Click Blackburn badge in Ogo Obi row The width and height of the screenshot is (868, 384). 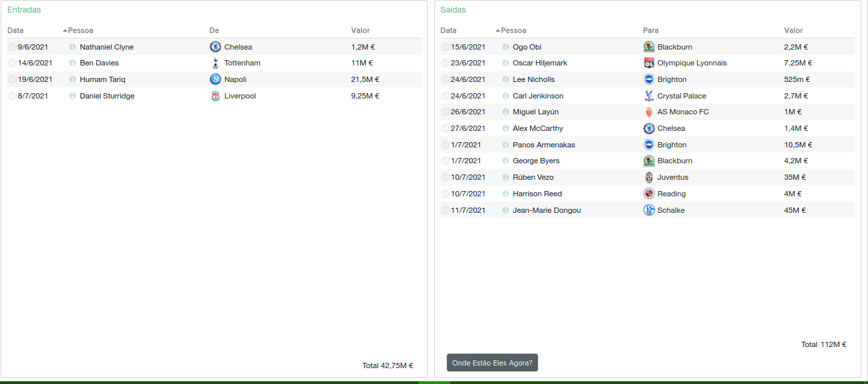point(649,47)
